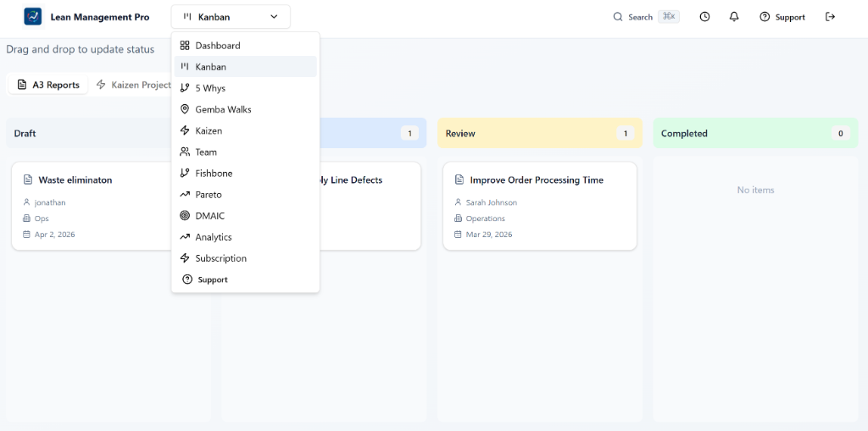This screenshot has height=431, width=868.
Task: Select Pareto menu entry
Action: pos(245,194)
